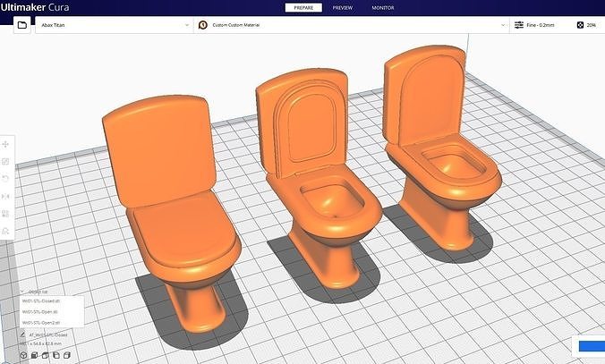Select the Per Model Settings tool
Image resolution: width=605 pixels, height=364 pixels.
point(5,214)
